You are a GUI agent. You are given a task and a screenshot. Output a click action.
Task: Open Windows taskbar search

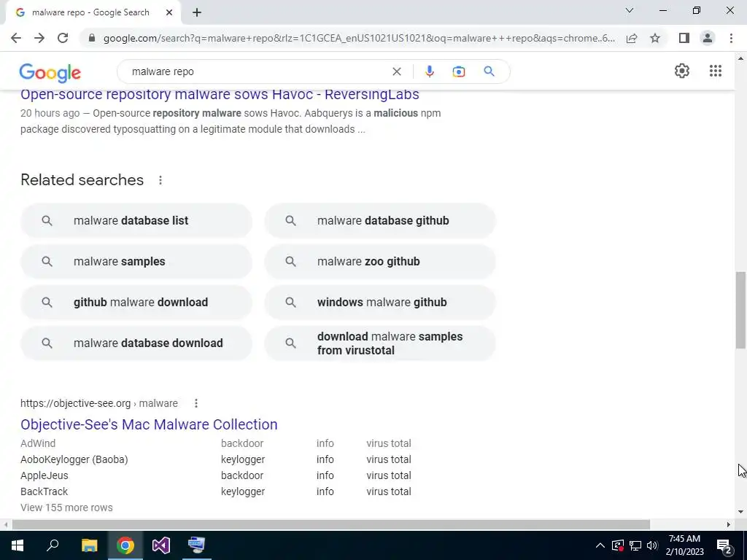pyautogui.click(x=53, y=545)
